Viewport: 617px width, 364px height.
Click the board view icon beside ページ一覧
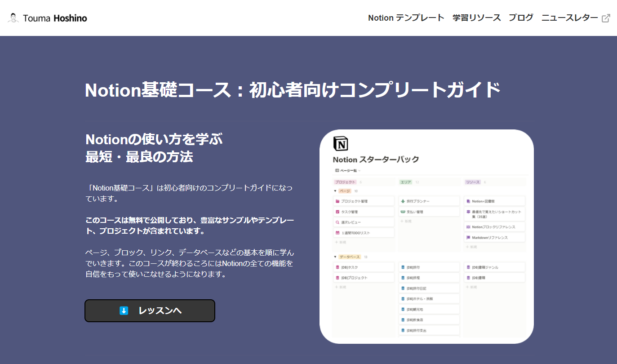(337, 171)
